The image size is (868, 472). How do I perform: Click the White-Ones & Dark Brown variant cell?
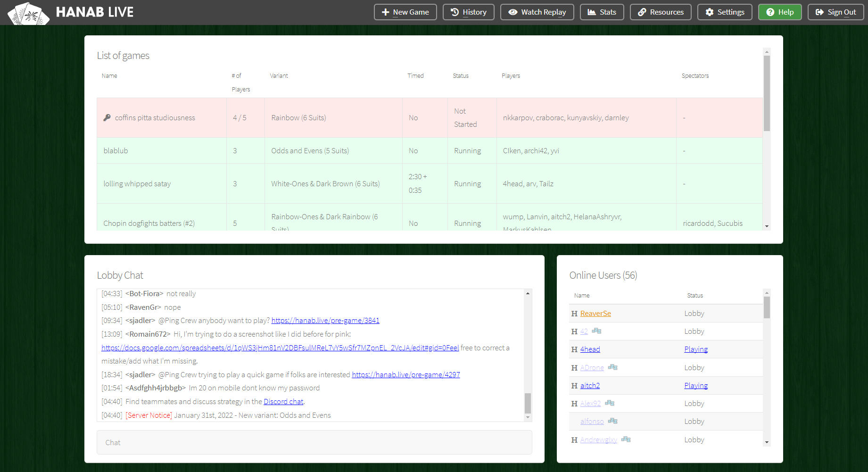pos(333,184)
